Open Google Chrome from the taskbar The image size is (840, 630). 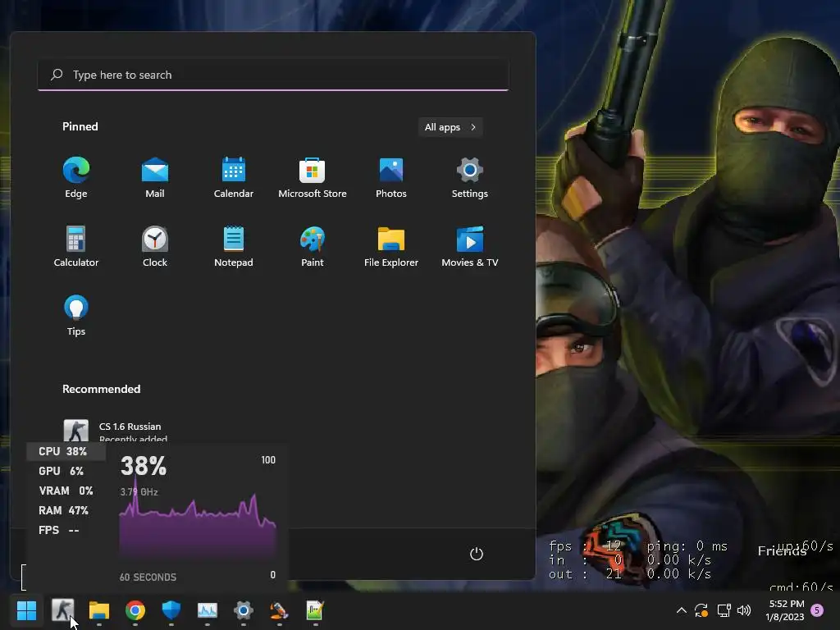(135, 610)
